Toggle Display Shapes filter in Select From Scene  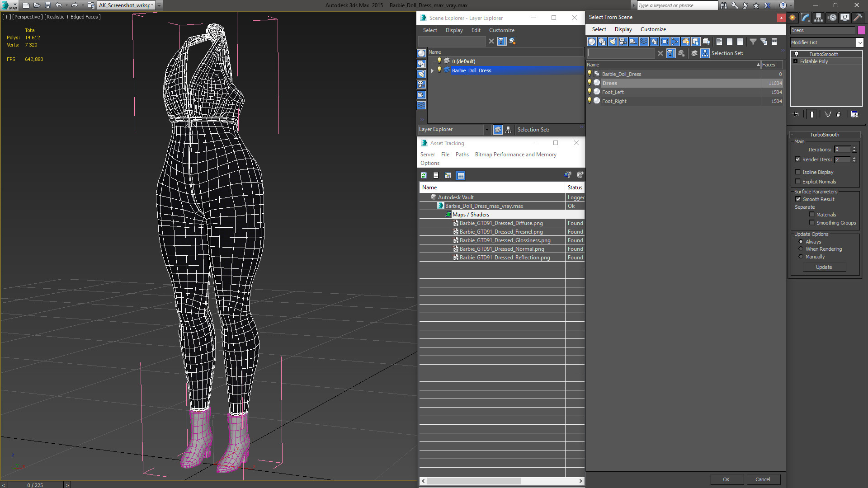pyautogui.click(x=602, y=42)
